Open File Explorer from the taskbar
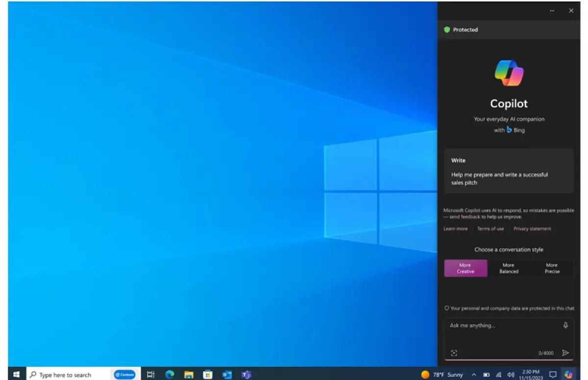This screenshot has height=380, width=588. pyautogui.click(x=189, y=375)
